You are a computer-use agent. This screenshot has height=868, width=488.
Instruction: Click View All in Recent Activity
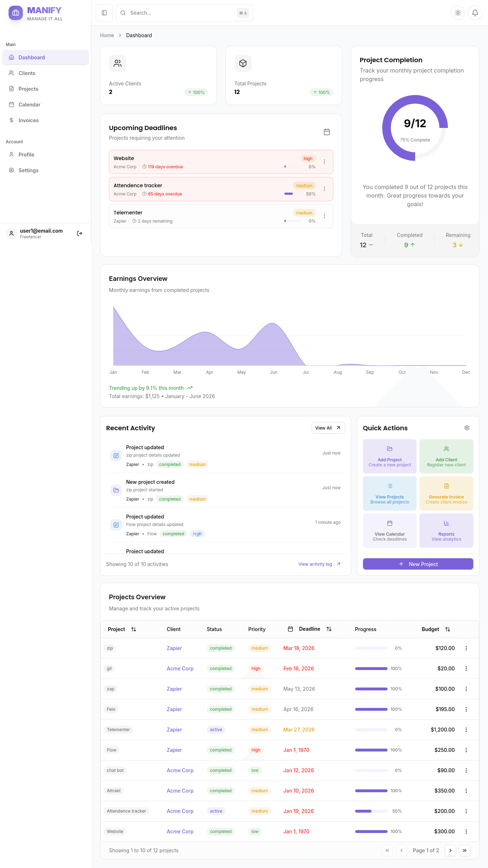click(328, 428)
